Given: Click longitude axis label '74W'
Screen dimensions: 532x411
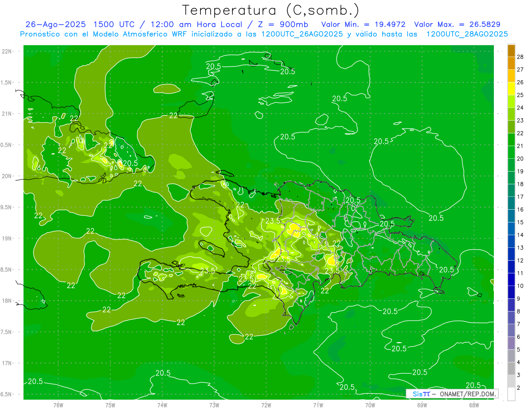Looking at the screenshot, I should coord(162,405).
